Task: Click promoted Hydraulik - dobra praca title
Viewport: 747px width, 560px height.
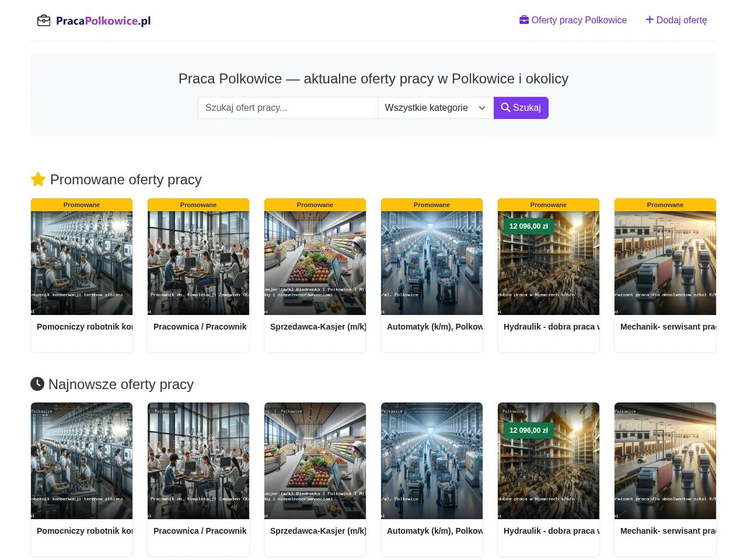Action: (x=551, y=327)
